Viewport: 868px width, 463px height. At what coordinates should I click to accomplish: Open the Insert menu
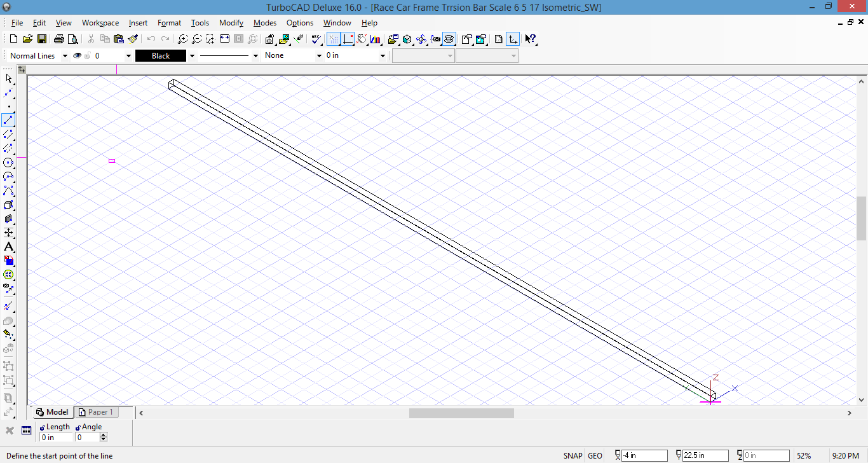[138, 23]
